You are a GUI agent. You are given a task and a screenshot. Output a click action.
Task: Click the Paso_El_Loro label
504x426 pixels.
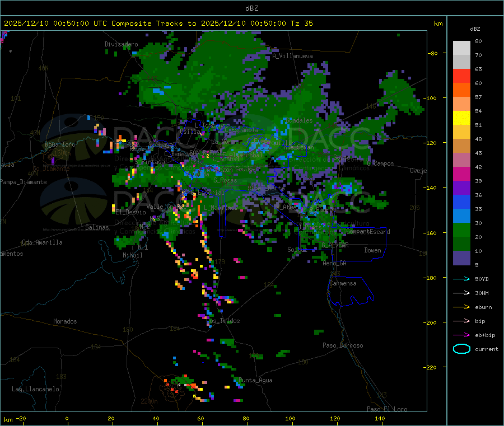pos(388,409)
